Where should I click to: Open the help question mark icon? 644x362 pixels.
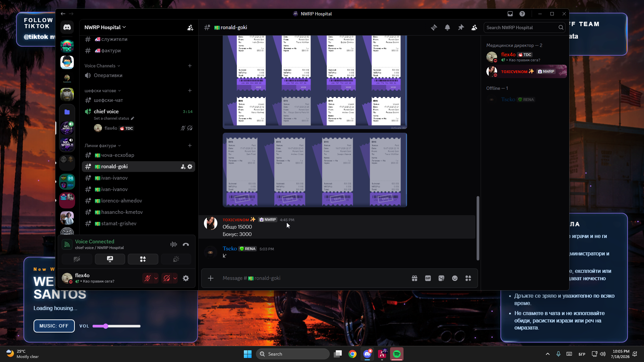pos(522,14)
